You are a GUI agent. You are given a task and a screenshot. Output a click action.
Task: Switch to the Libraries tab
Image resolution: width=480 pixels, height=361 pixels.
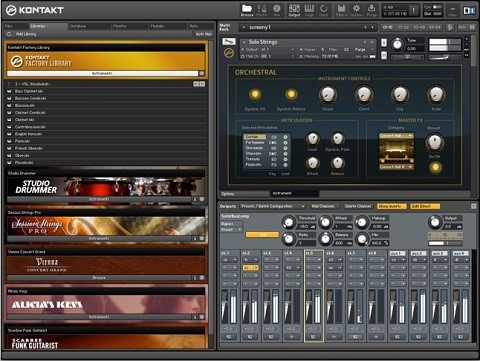[48, 26]
